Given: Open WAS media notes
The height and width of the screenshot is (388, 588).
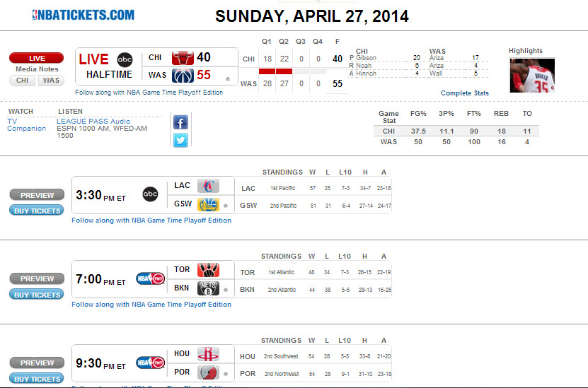Looking at the screenshot, I should 51,81.
